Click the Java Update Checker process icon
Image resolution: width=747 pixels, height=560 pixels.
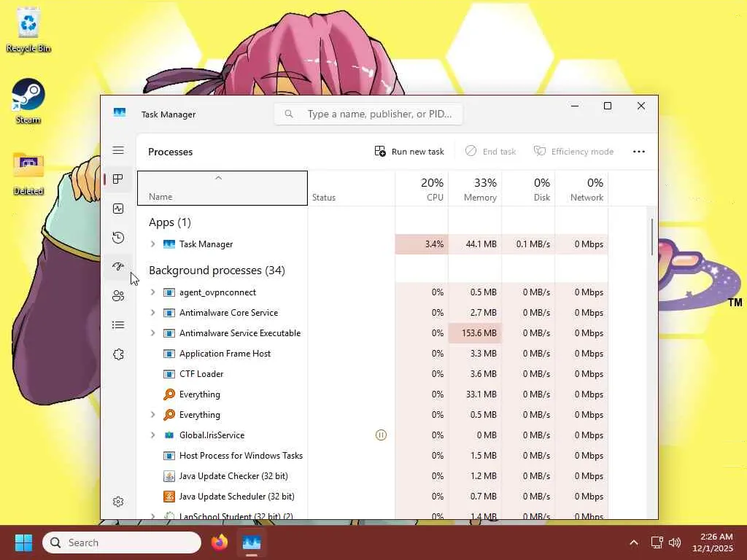tap(169, 475)
